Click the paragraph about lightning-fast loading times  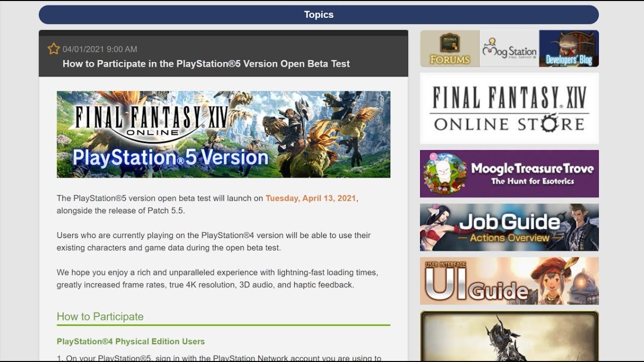coord(217,279)
